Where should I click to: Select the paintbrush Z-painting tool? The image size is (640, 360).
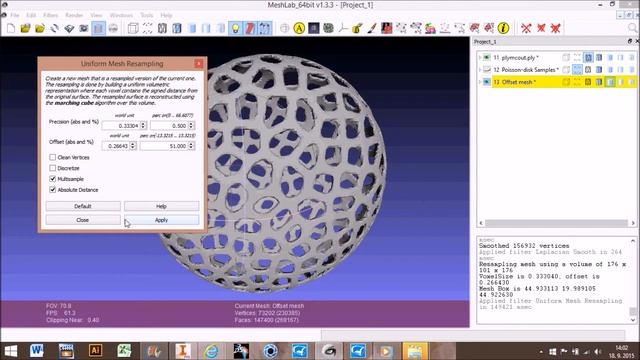coord(372,28)
